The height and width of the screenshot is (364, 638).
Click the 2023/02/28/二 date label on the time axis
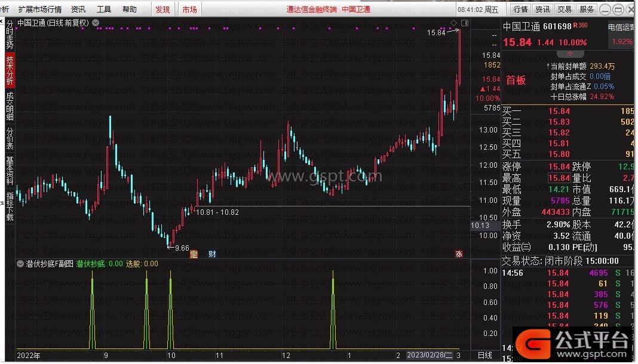430,356
